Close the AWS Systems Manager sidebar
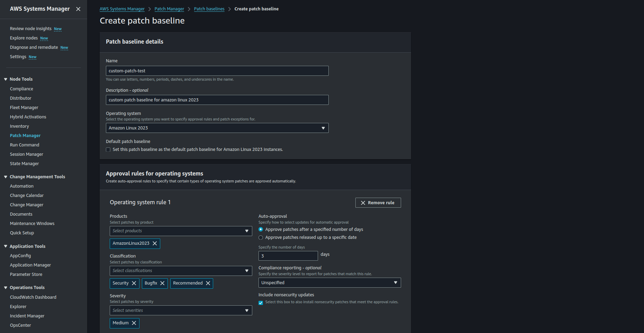Image resolution: width=644 pixels, height=333 pixels. 78,9
